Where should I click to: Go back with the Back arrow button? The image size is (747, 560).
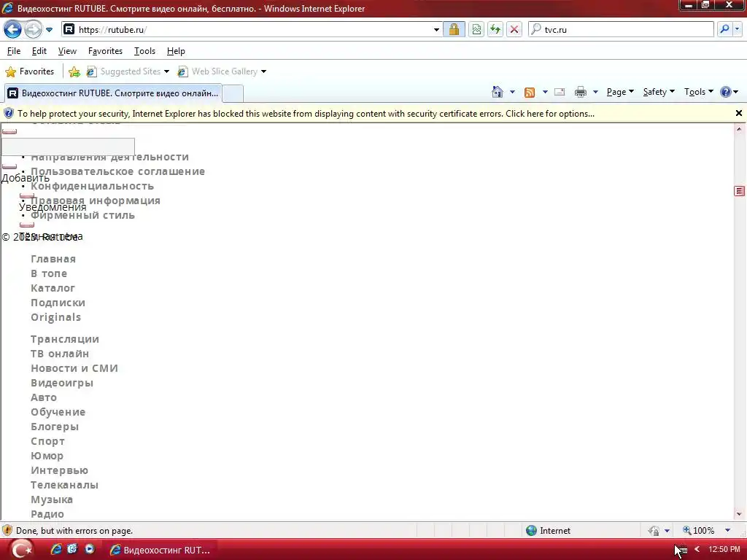click(12, 29)
